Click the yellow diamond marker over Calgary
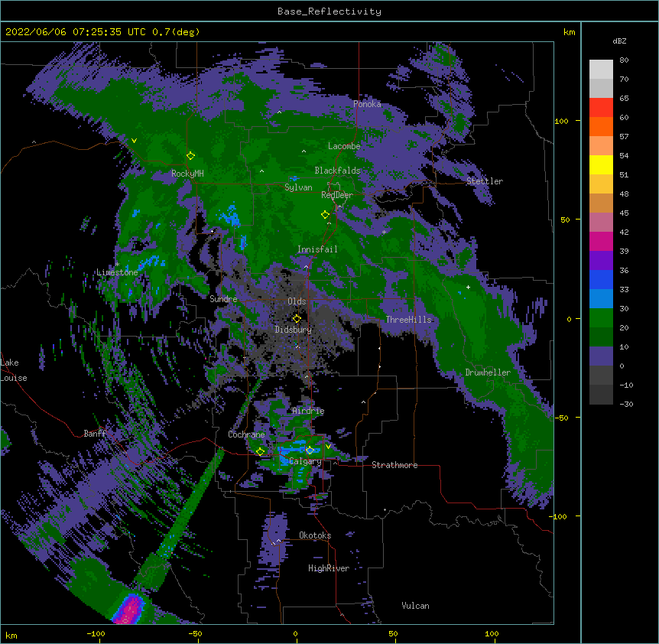Viewport: 659px width, 644px height. (x=310, y=450)
